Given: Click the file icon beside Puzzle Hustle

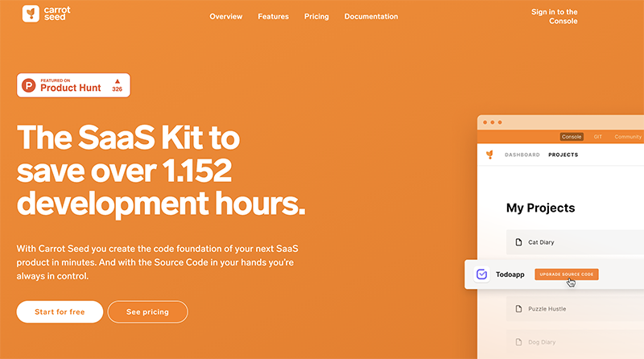Looking at the screenshot, I should (518, 308).
